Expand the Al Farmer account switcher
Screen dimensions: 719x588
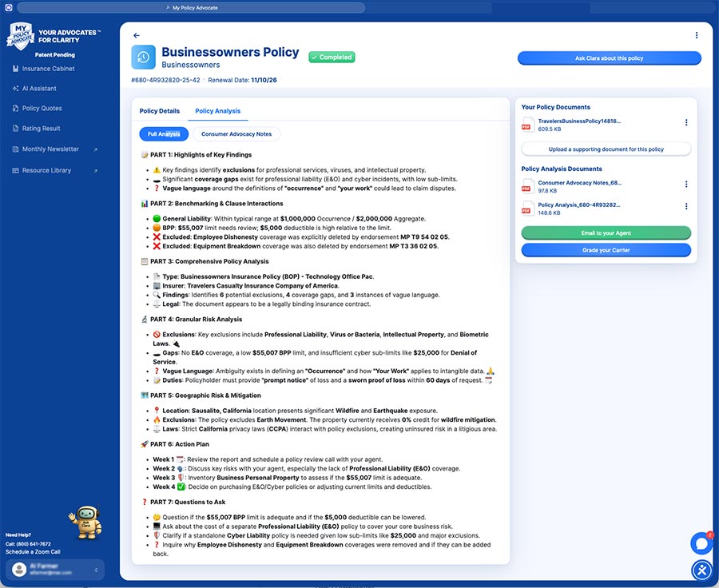point(54,570)
